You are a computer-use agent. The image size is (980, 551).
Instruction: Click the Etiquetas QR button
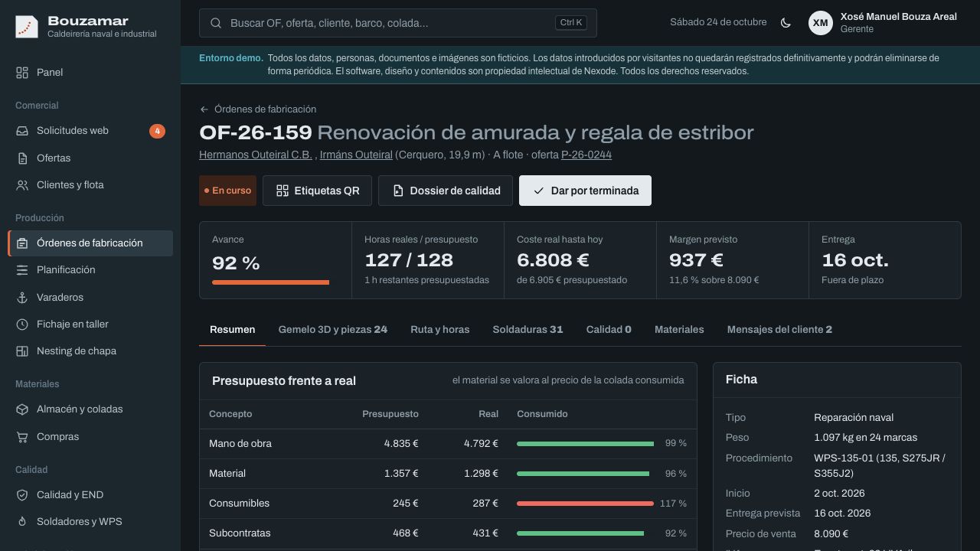click(317, 191)
